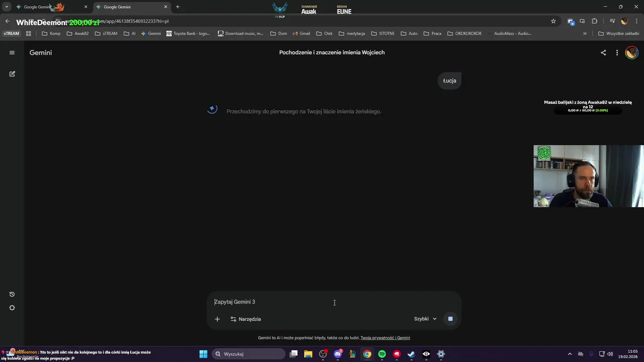The height and width of the screenshot is (362, 644).
Task: Open Gemini main menu hamburger icon
Action: [x=12, y=52]
